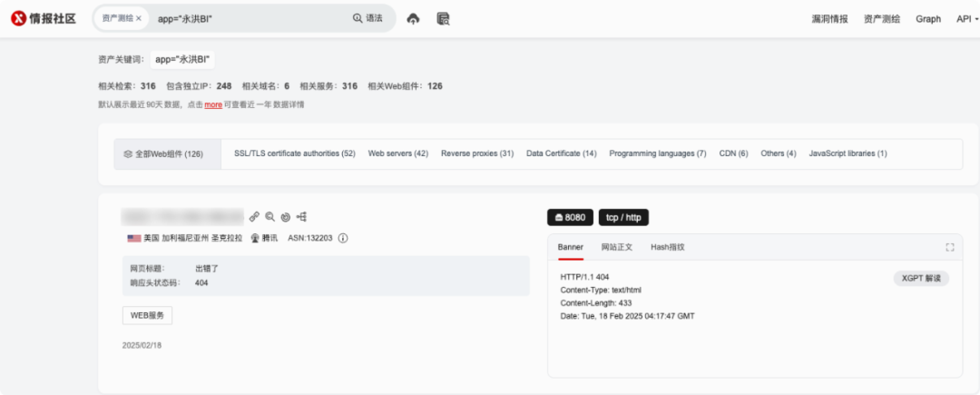Filter by Others (4)

pyautogui.click(x=779, y=153)
